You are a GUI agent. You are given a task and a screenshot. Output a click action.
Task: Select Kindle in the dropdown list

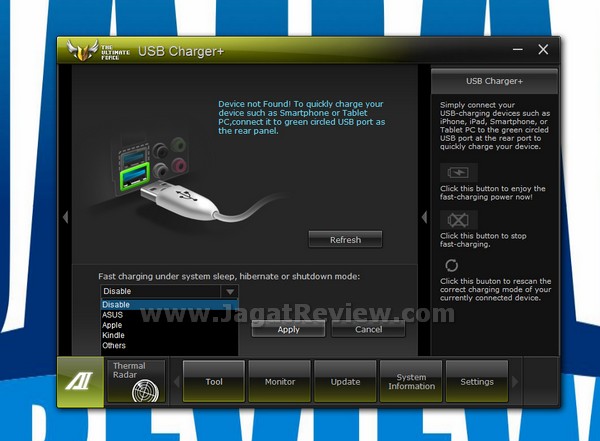169,335
